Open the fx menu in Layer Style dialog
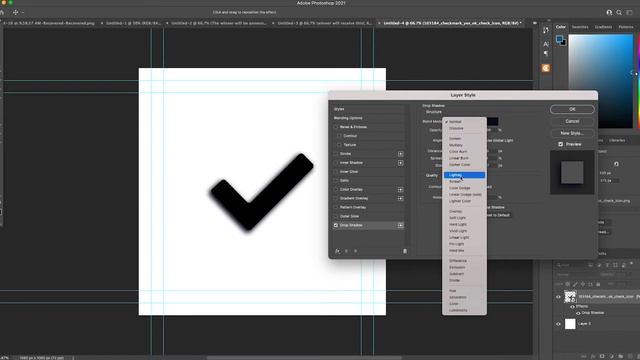This screenshot has width=640, height=360. 337,251
